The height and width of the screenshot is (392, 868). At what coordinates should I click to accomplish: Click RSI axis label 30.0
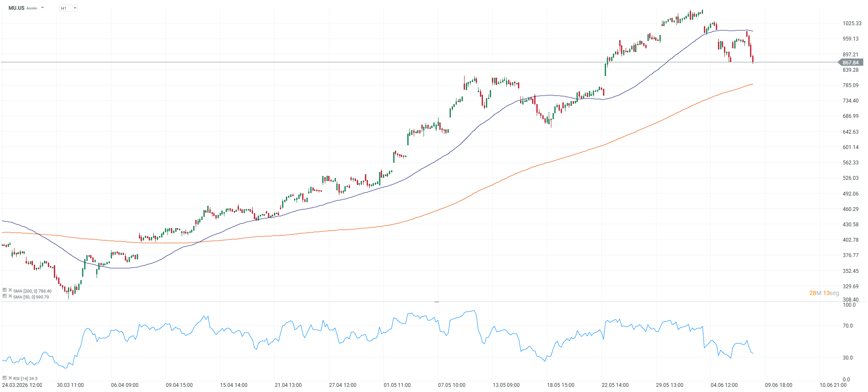(x=847, y=358)
